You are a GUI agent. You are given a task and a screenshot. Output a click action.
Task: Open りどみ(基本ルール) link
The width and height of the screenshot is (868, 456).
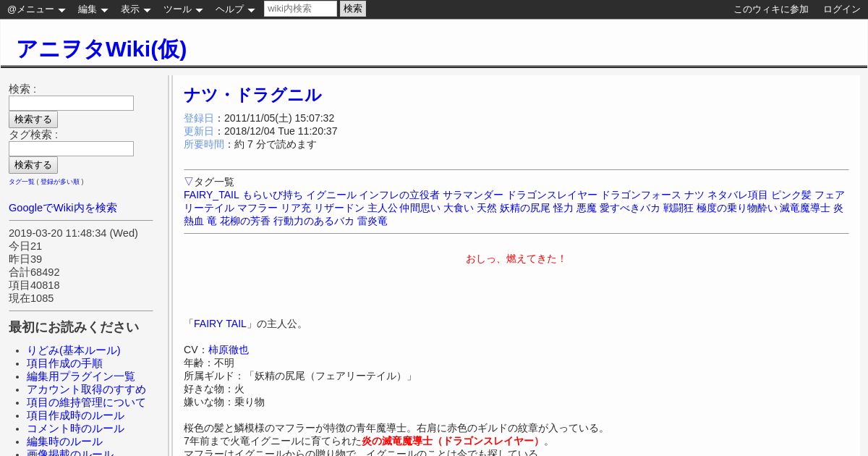[74, 350]
